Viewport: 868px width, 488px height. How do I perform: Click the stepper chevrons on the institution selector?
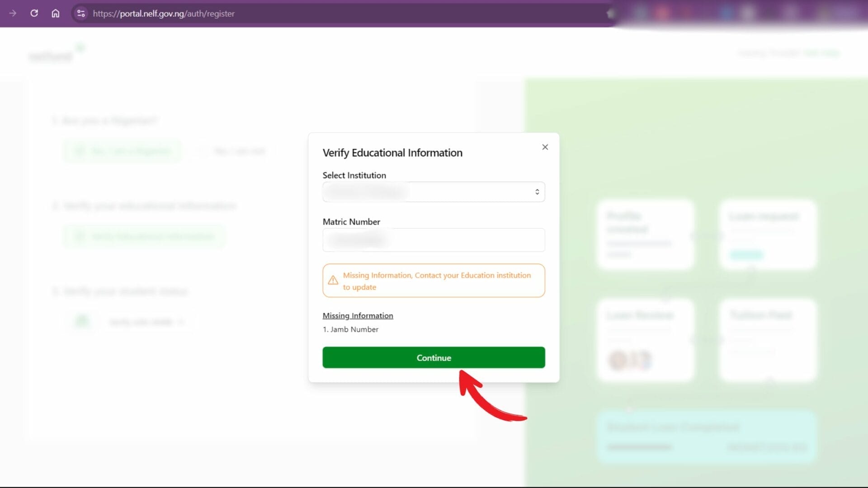[537, 192]
